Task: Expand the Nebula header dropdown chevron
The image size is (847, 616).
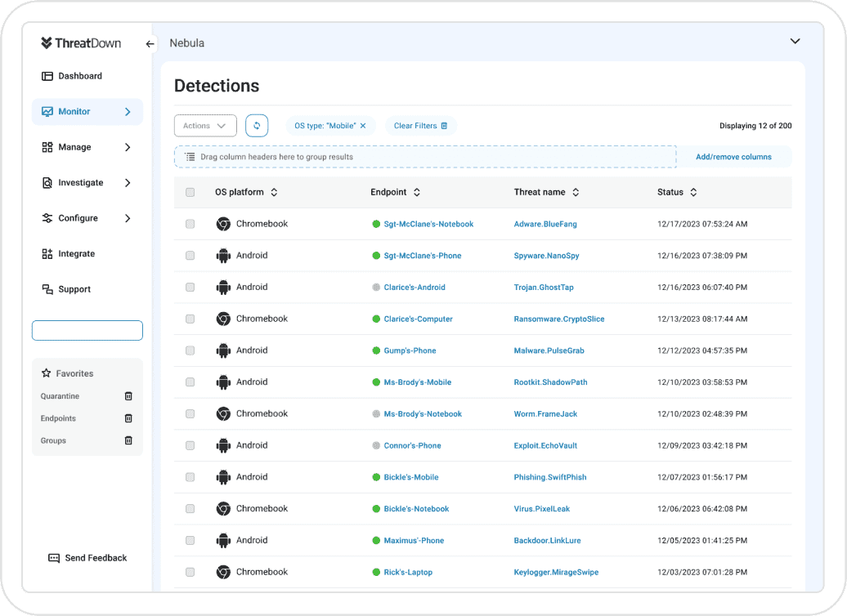Action: [795, 42]
